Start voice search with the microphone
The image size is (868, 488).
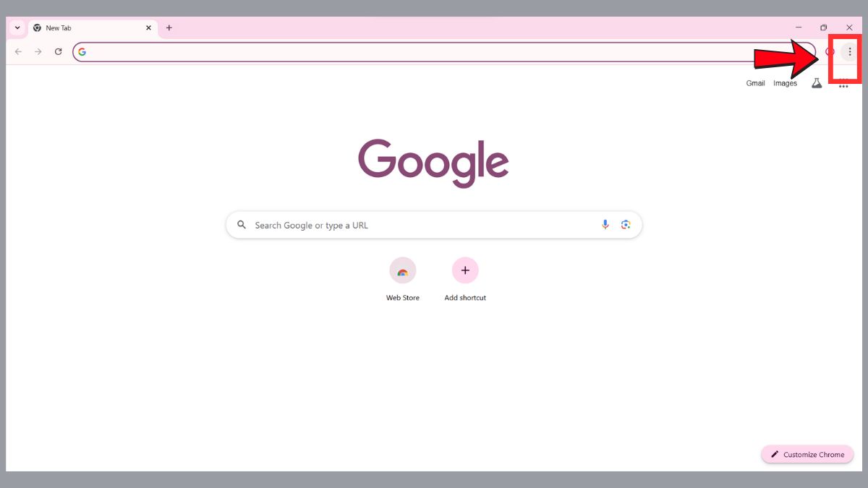pyautogui.click(x=605, y=225)
